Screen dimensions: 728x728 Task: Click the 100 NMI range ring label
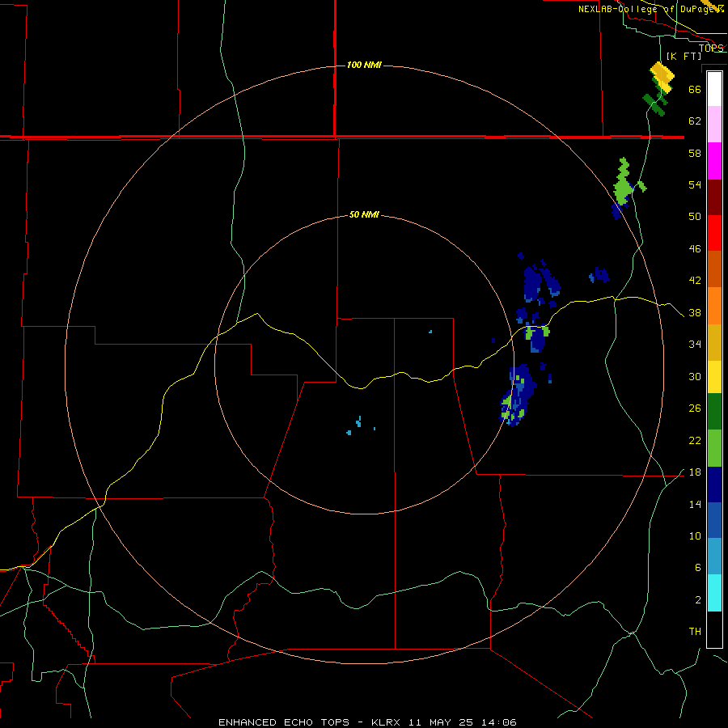(364, 65)
